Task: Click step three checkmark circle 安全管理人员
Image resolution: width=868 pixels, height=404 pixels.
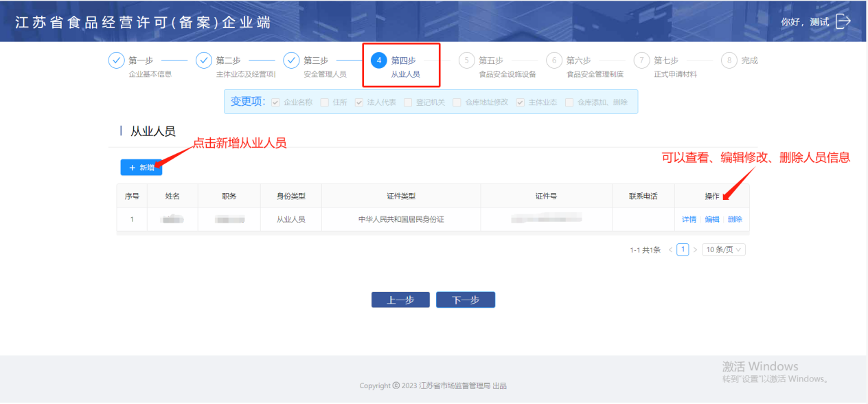Action: (291, 60)
